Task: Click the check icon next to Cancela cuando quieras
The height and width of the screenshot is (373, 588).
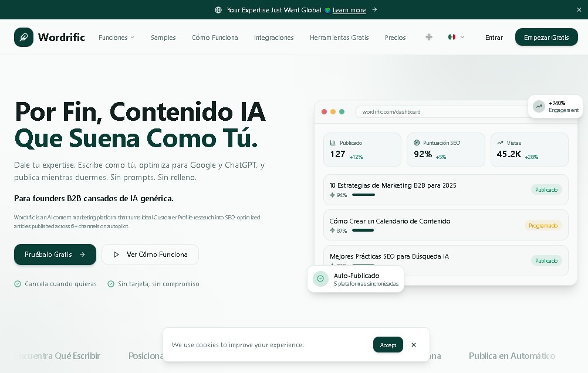Action: point(18,284)
